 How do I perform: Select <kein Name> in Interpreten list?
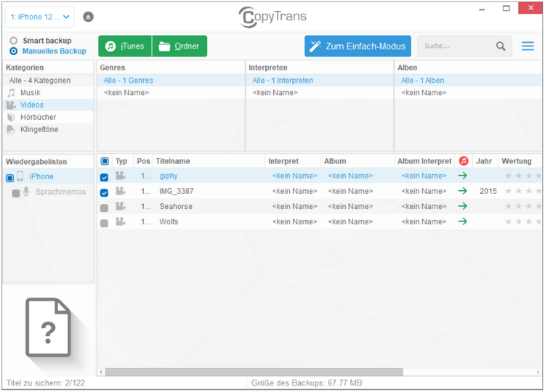pyautogui.click(x=320, y=93)
